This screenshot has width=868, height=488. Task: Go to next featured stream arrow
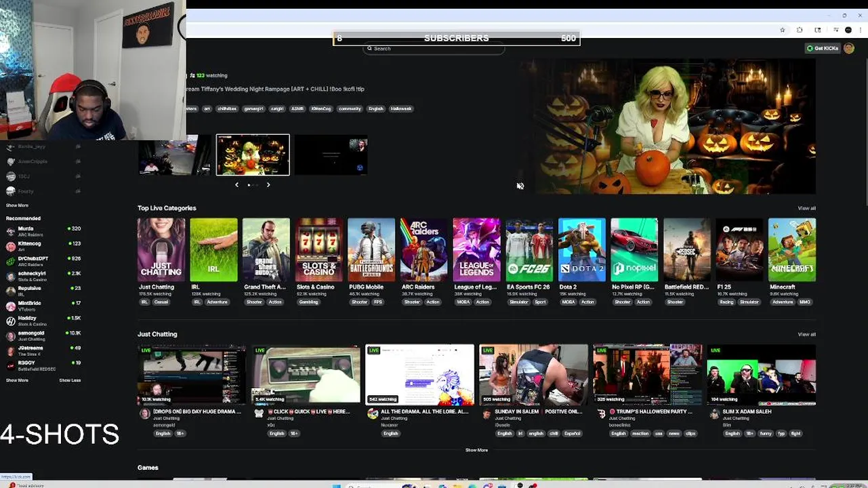[x=268, y=184]
